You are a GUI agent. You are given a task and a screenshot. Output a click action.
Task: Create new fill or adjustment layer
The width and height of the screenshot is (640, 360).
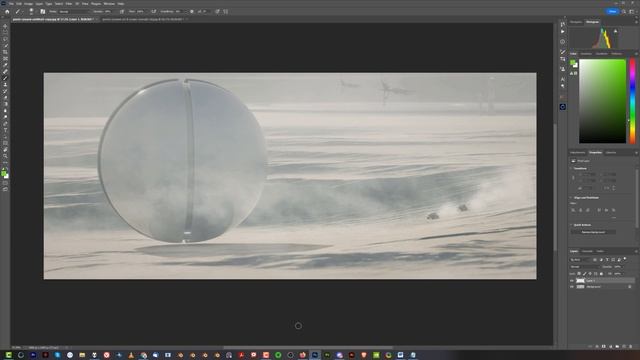610,346
